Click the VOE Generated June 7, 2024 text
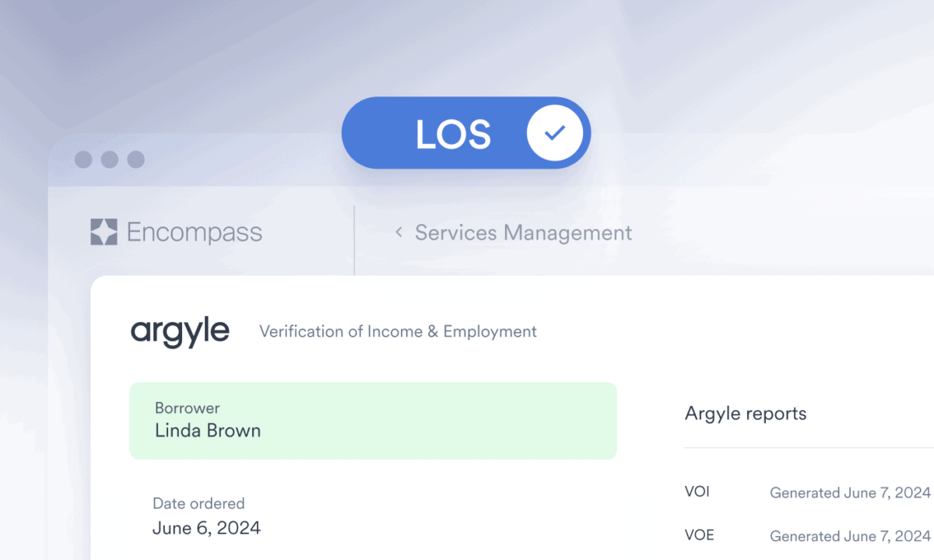Screen dimensions: 934x560 pyautogui.click(x=850, y=536)
